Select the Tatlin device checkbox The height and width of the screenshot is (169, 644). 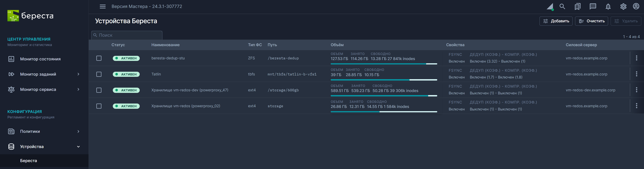pyautogui.click(x=99, y=74)
